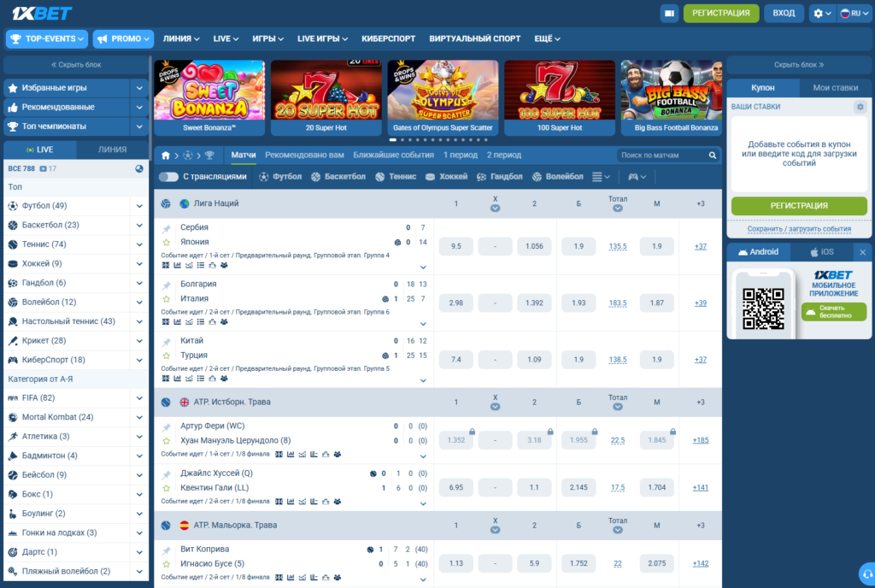Viewport: 875px width, 588px height.
Task: Open Big Bass Football Bonanza thumbnail
Action: coord(672,97)
